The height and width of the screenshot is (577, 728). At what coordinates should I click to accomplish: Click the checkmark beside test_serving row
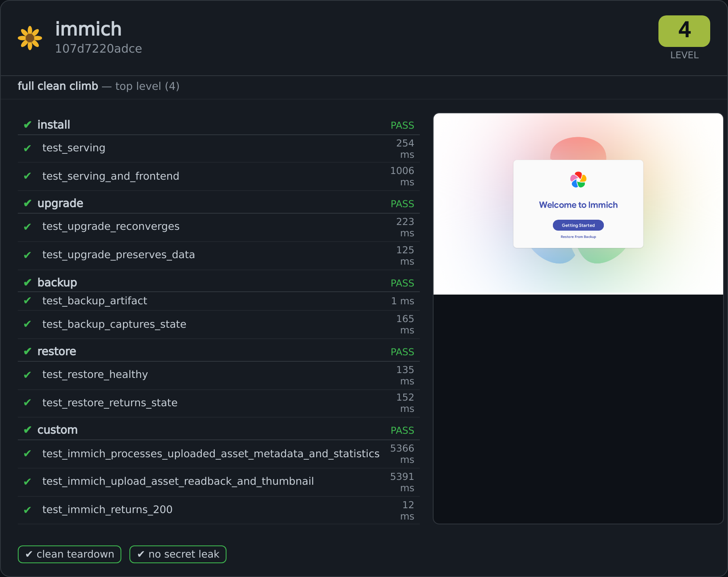[x=28, y=148]
